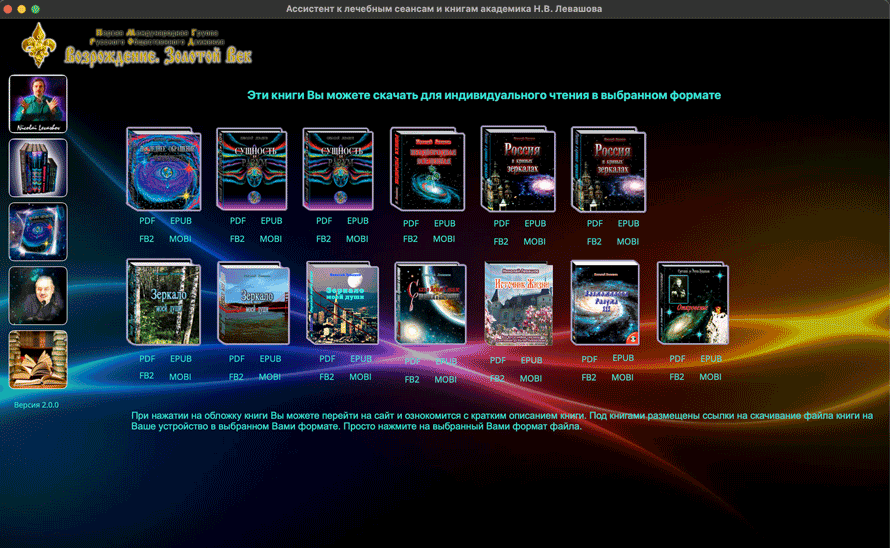Click the 'Последнее обращение' book cover
Screen dimensions: 890x548
[162, 170]
